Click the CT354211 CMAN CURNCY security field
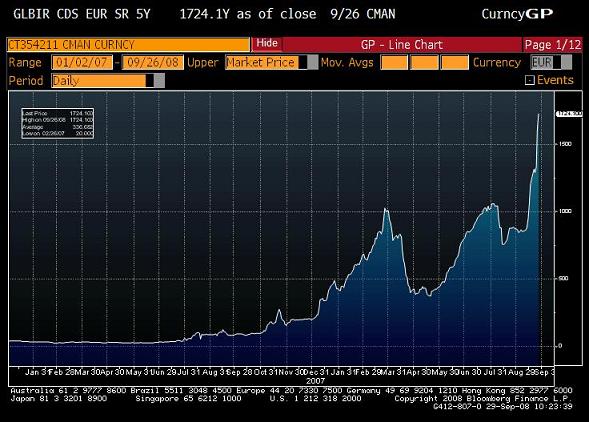Viewport: 589px width, 422px height. tap(128, 45)
